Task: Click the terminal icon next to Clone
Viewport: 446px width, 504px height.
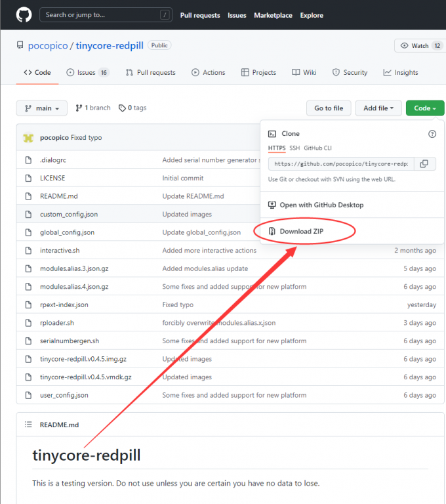Action: click(272, 134)
